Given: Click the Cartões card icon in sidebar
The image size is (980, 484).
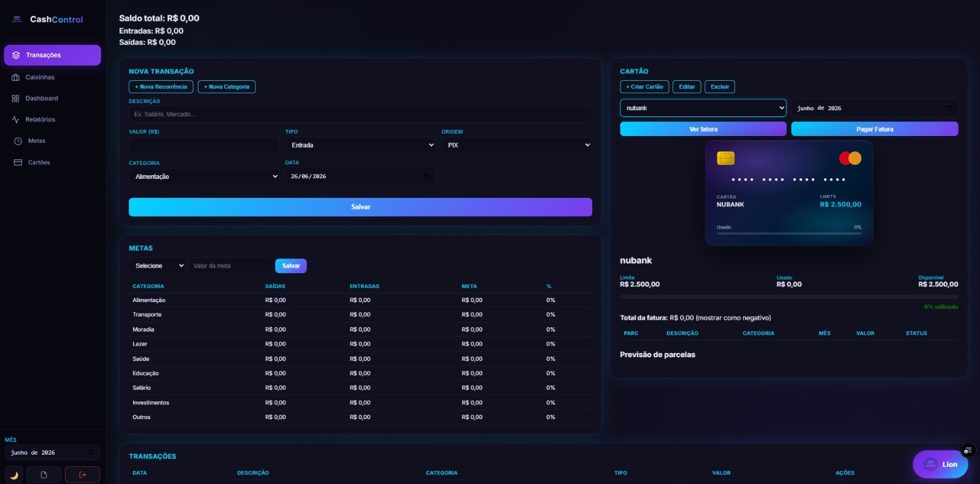Looking at the screenshot, I should pyautogui.click(x=18, y=162).
